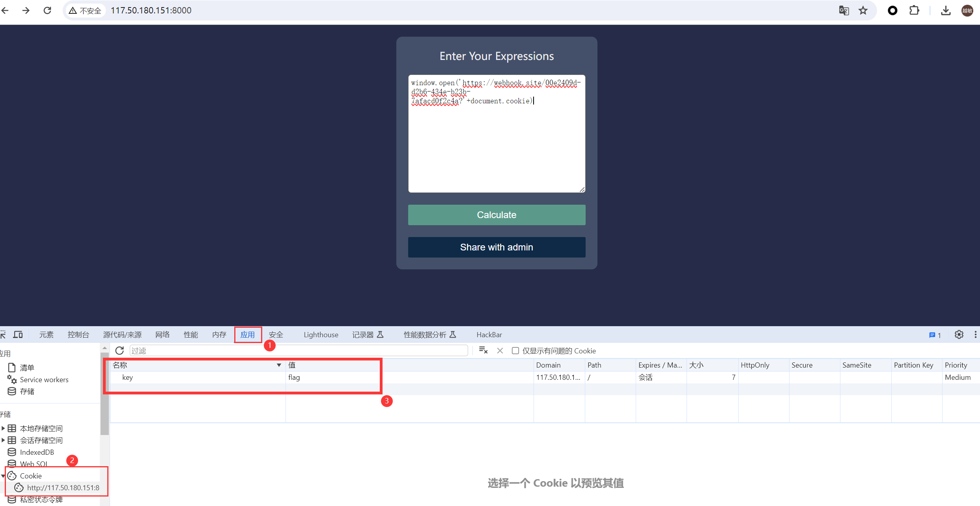Click the browser reload page icon

47,11
